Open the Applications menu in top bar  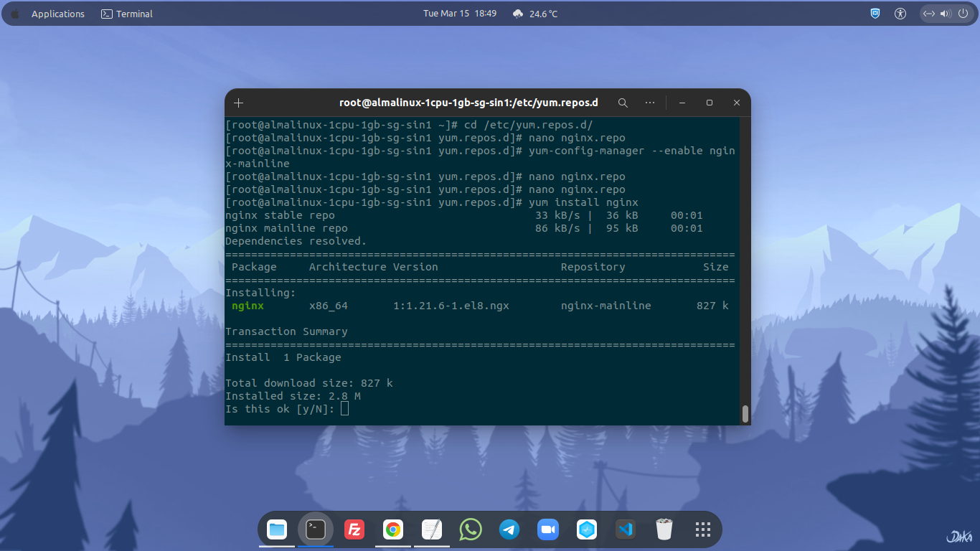(58, 14)
